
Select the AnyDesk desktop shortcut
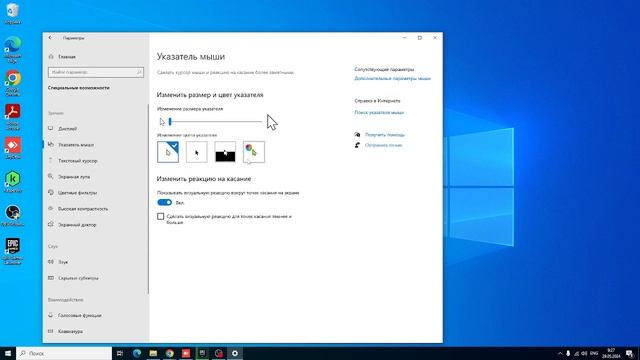[x=12, y=148]
